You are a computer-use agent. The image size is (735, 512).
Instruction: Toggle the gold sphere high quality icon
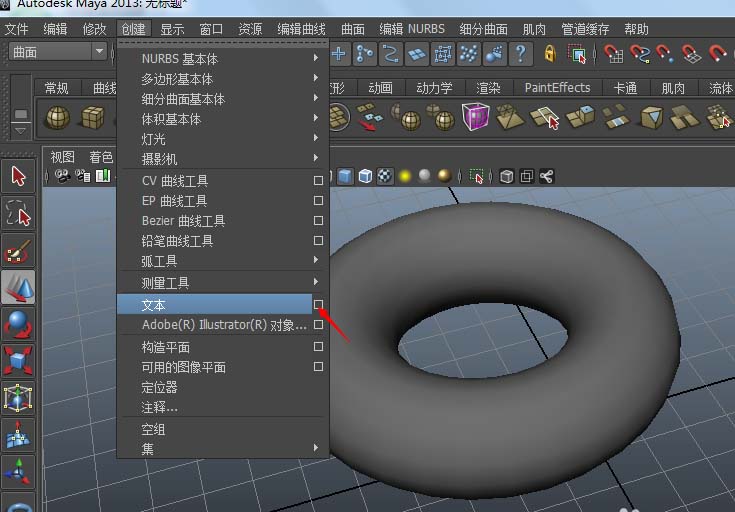pyautogui.click(x=444, y=176)
